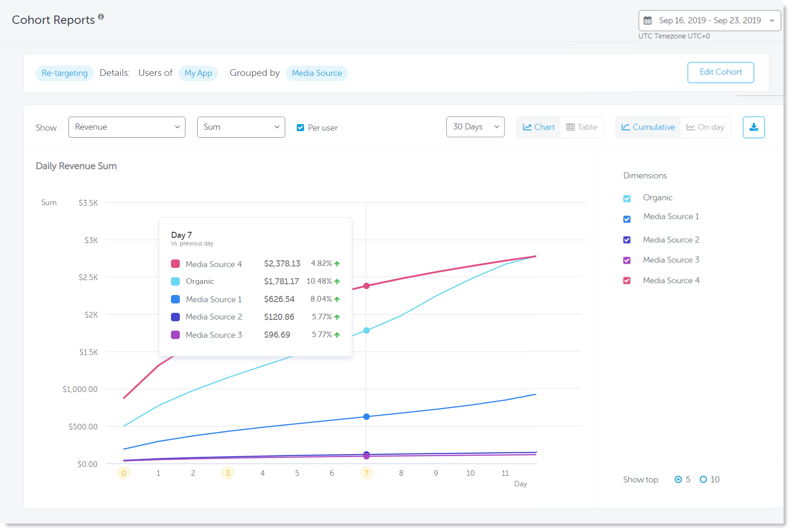Screen dimensions: 792x532
Task: Click the info icon beside Cohort Reports
Action: click(101, 16)
